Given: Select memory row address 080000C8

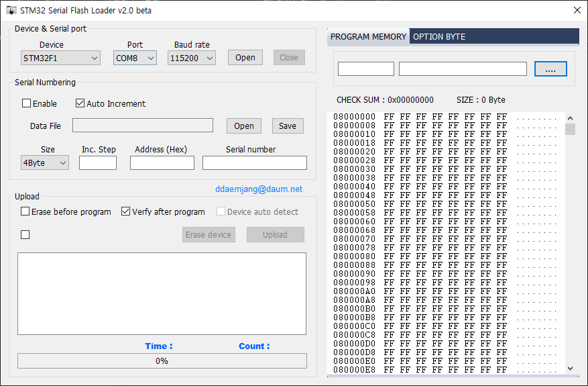Looking at the screenshot, I should click(355, 335).
